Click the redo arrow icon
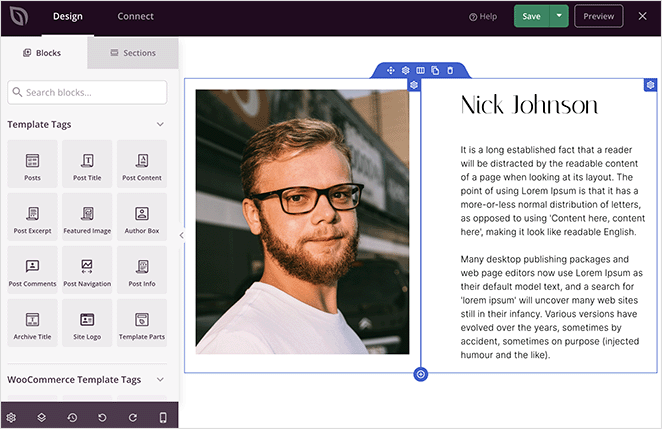This screenshot has height=429, width=662. pyautogui.click(x=132, y=416)
